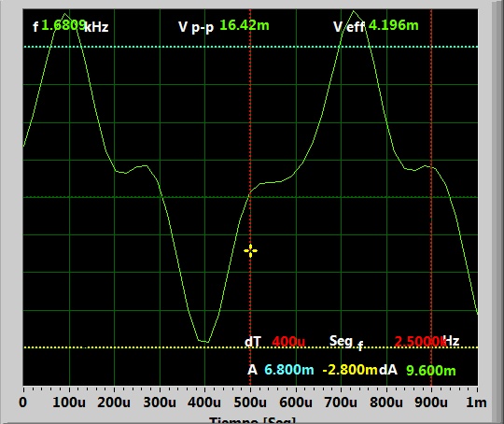
Task: Click the cyan 6.800m amplitude value
Action: 289,370
